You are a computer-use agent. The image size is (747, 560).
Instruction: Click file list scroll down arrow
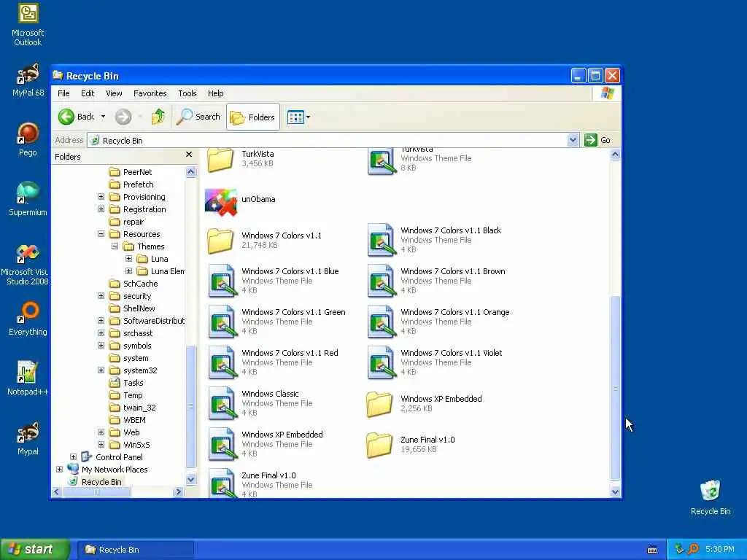[615, 492]
